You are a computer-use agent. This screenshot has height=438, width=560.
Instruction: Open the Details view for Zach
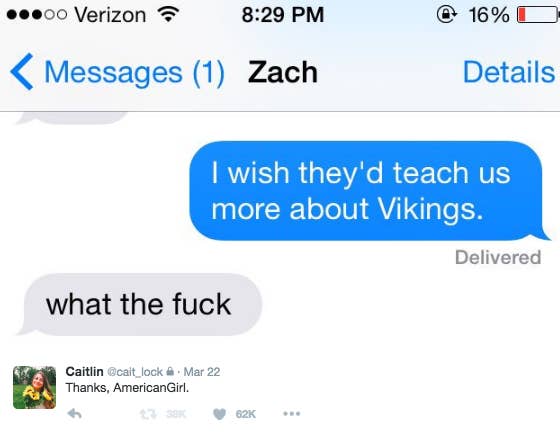[x=509, y=72]
